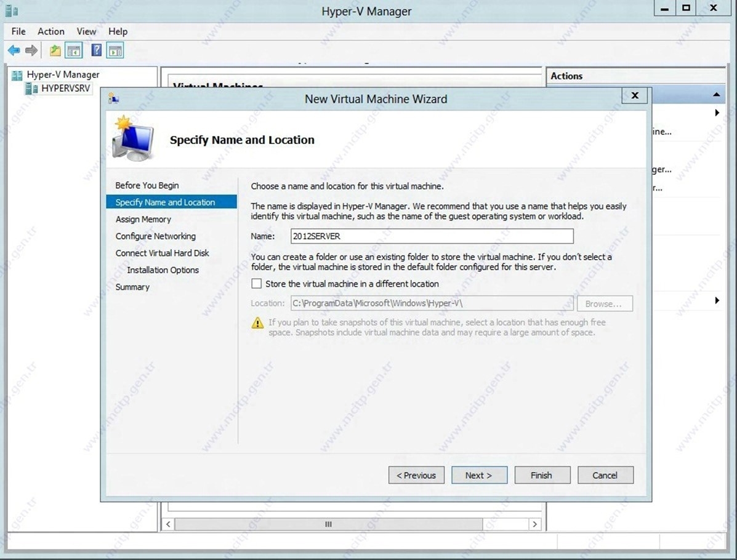Click the horizontal scrollbar thumb
This screenshot has height=560, width=737.
pyautogui.click(x=328, y=524)
